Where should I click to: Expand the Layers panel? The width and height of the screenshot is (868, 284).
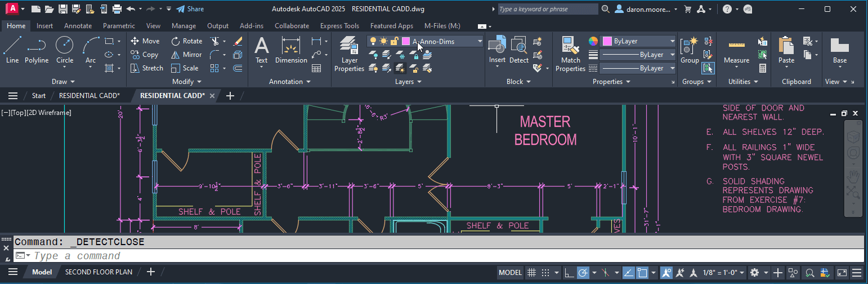(x=408, y=82)
